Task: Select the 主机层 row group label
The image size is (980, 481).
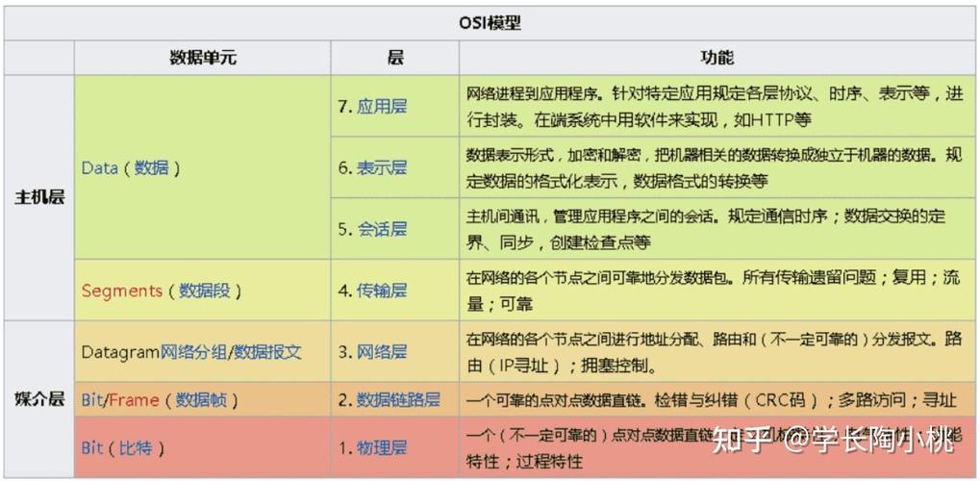Action: (39, 198)
